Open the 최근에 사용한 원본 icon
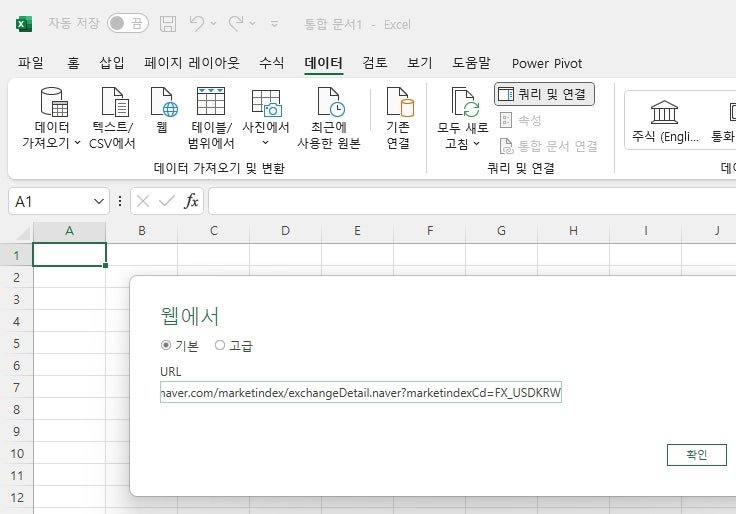This screenshot has width=736, height=514. click(x=331, y=101)
